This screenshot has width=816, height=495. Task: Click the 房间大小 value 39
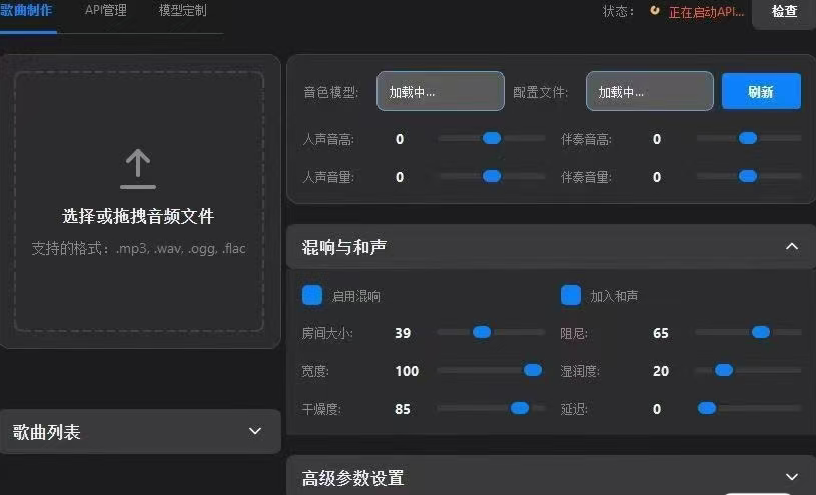point(403,333)
